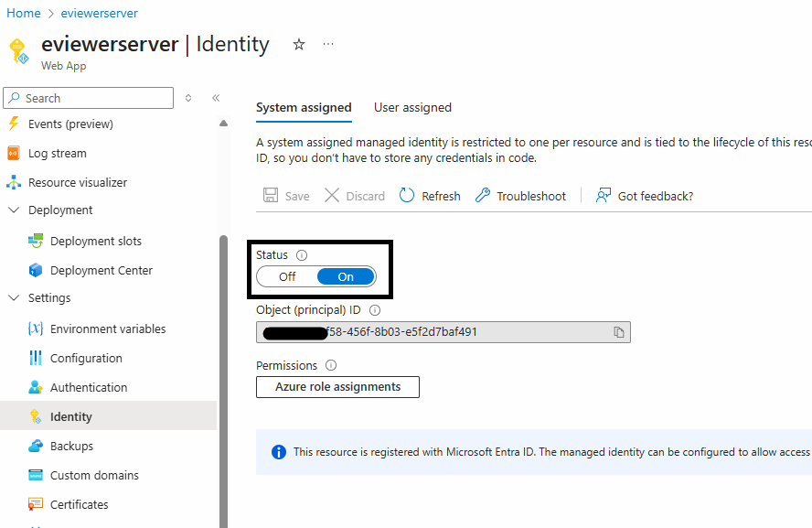Switch to the User assigned tab

click(412, 107)
